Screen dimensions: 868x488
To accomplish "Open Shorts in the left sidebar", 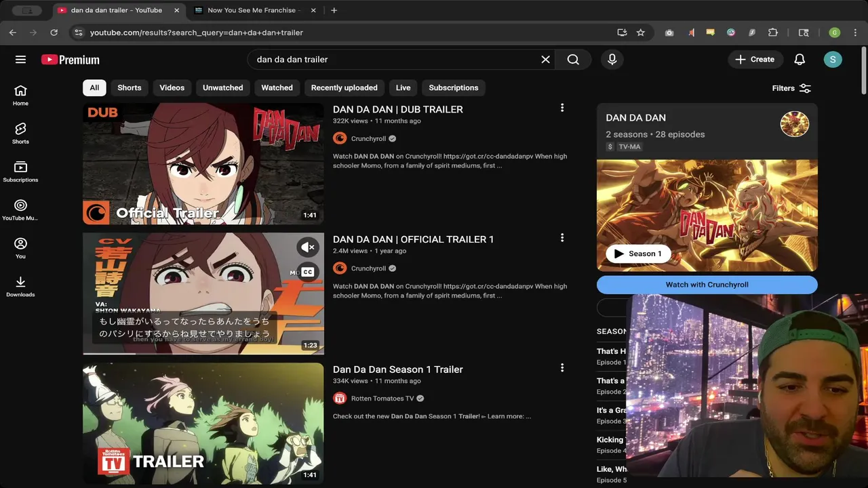I will 20,134.
